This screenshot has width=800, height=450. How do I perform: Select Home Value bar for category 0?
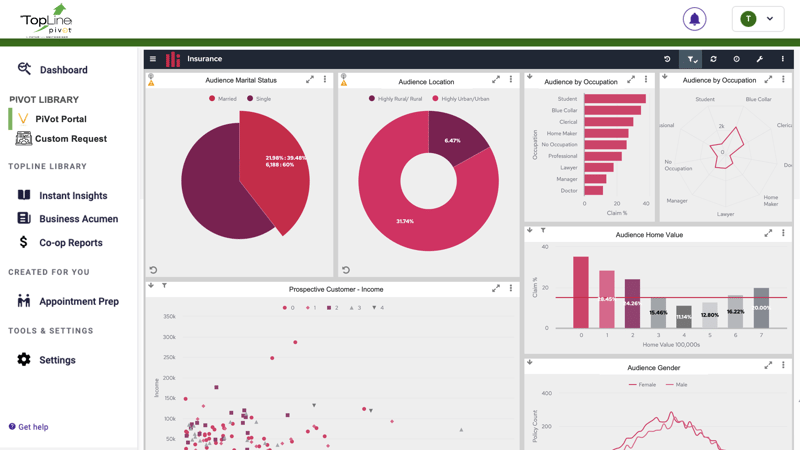coord(581,292)
